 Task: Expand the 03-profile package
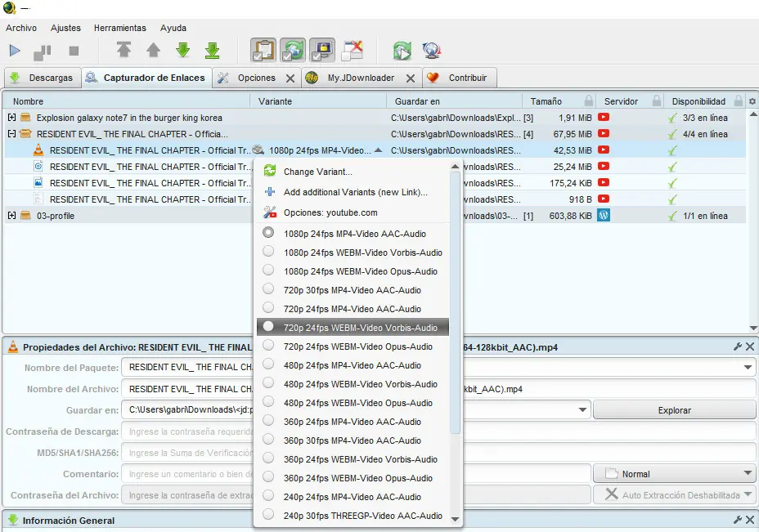11,216
